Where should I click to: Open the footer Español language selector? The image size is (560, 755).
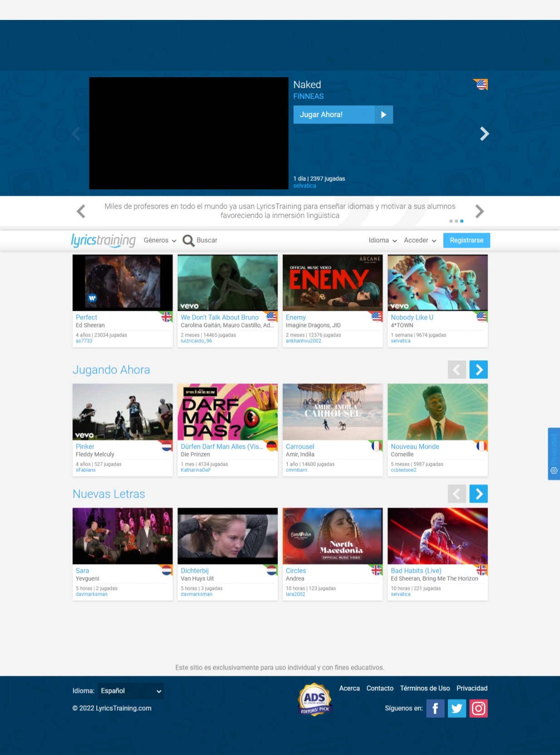click(131, 691)
